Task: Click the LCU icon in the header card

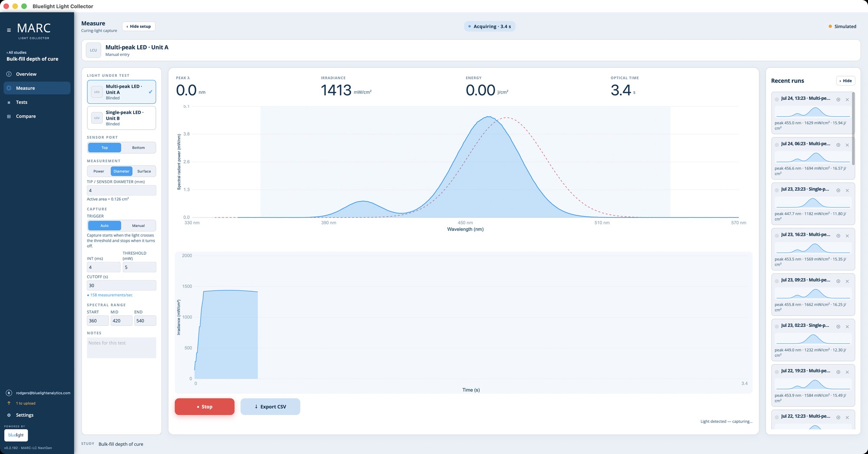Action: pos(93,50)
